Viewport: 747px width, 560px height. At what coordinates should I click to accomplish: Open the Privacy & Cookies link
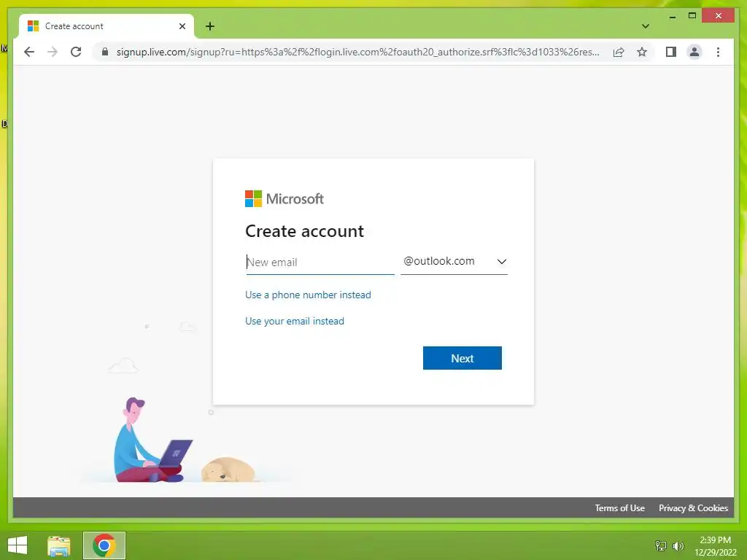(x=693, y=508)
